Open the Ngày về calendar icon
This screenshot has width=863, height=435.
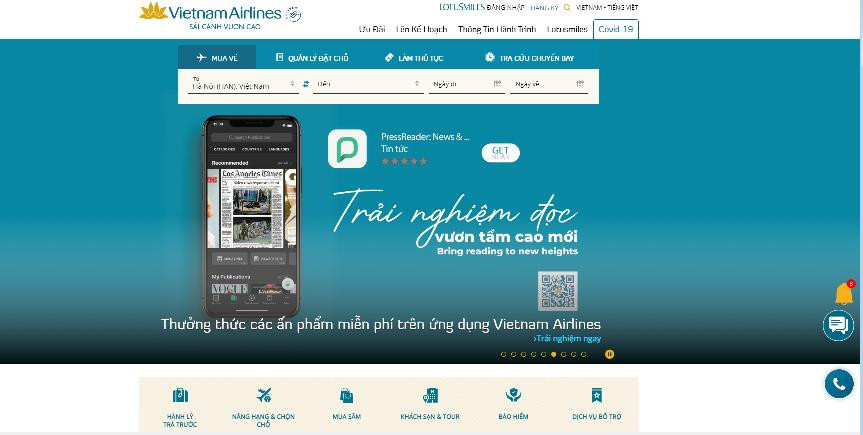click(x=580, y=84)
